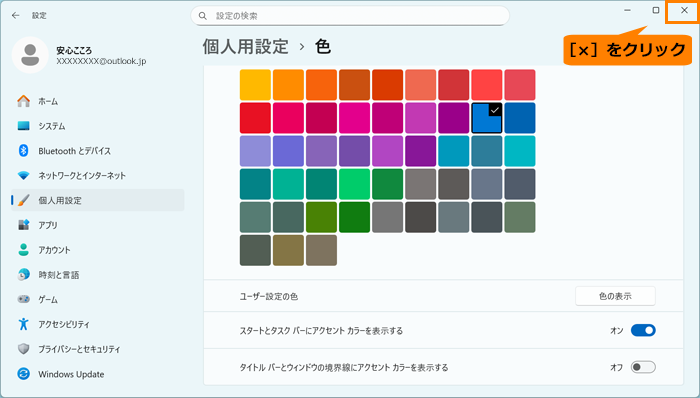Close the 設定 window

coord(684,10)
